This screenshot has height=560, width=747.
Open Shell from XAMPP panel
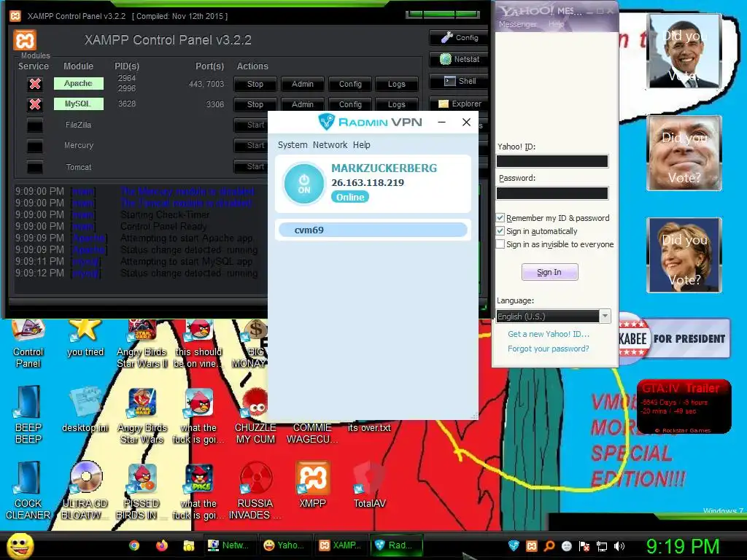pos(459,81)
